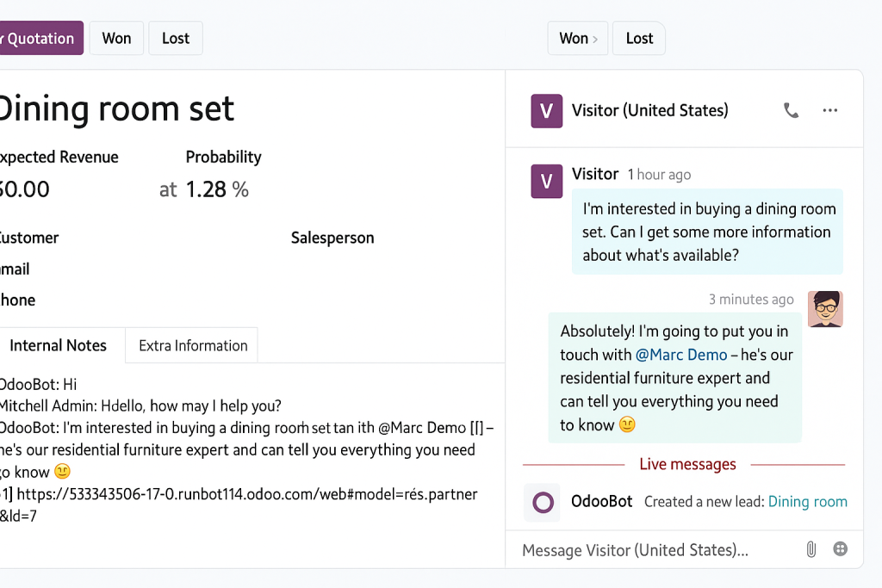Screen dimensions: 882x588
Task: Open the emoji picker icon
Action: [x=840, y=548]
